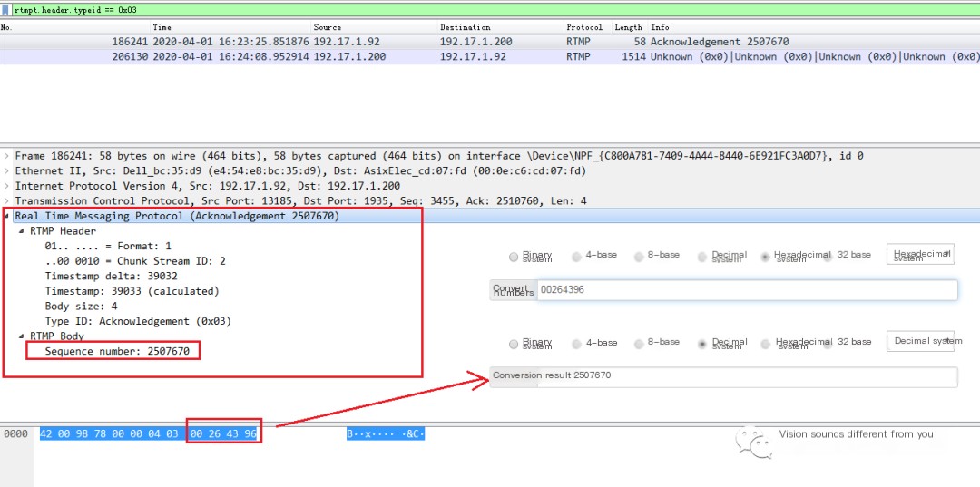Expand the Ethernet II tree node

(x=7, y=171)
